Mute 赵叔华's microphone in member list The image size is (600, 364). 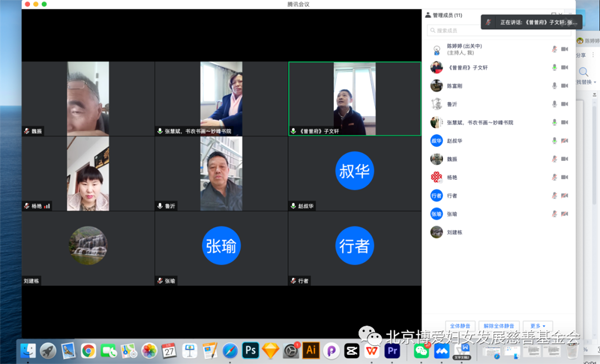(x=554, y=141)
